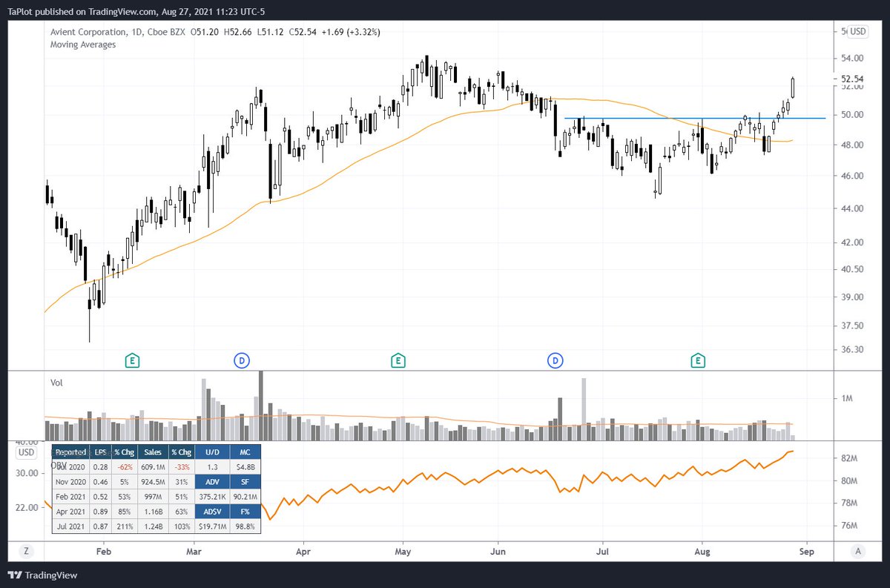Image resolution: width=890 pixels, height=588 pixels.
Task: Click the 76M OBV axis label
Action: [849, 526]
